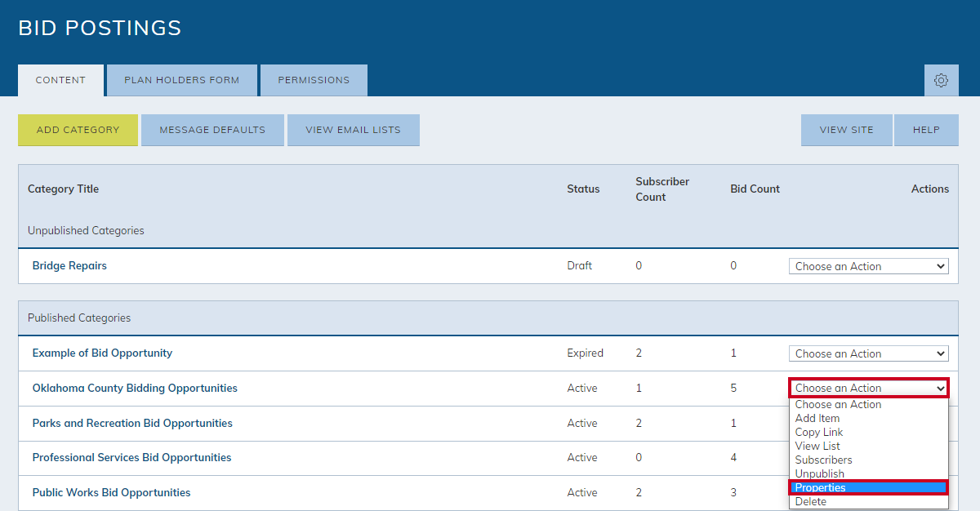Click the Actions column header
Viewport: 980px width, 511px height.
point(930,189)
